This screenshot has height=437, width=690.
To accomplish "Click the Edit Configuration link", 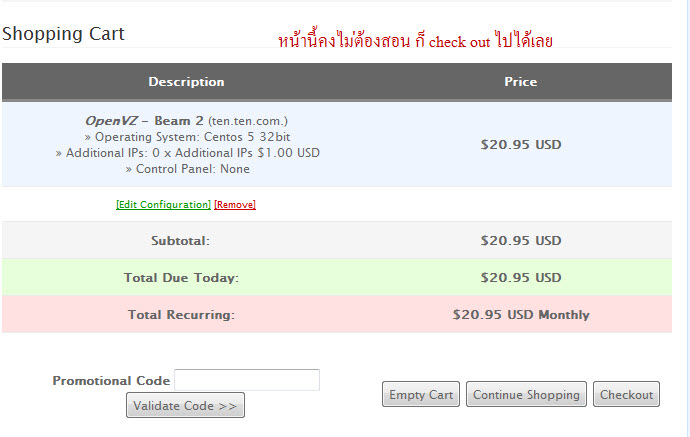I will (x=163, y=205).
